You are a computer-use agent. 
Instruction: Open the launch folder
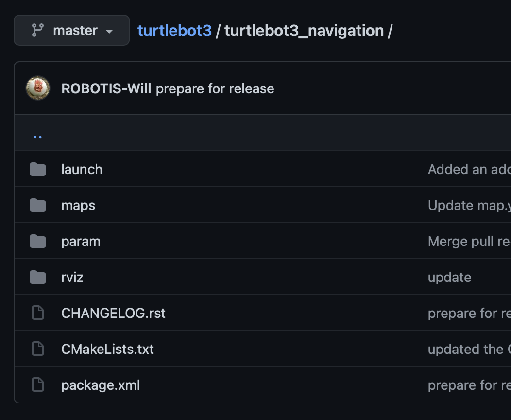tap(82, 170)
